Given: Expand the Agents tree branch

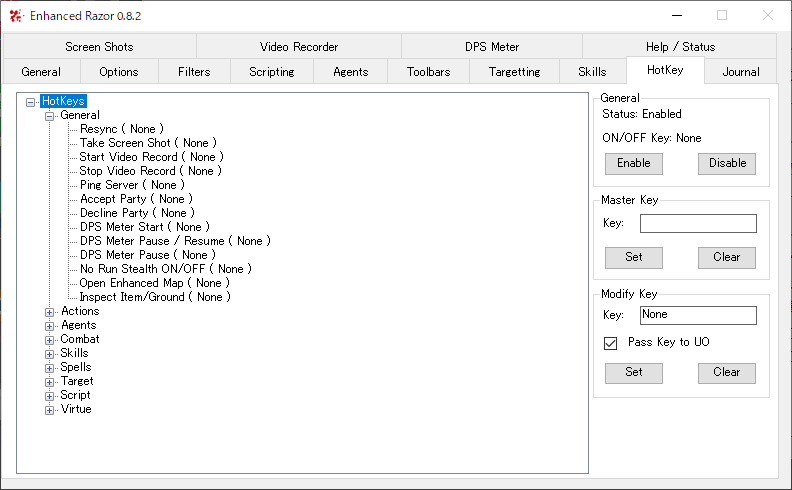Looking at the screenshot, I should [x=50, y=326].
